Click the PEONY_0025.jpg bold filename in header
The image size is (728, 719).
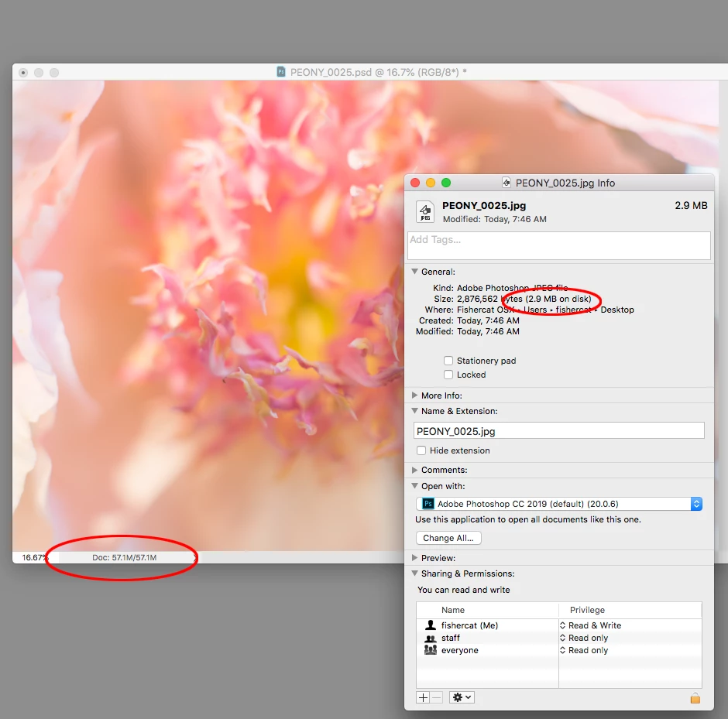pyautogui.click(x=484, y=206)
